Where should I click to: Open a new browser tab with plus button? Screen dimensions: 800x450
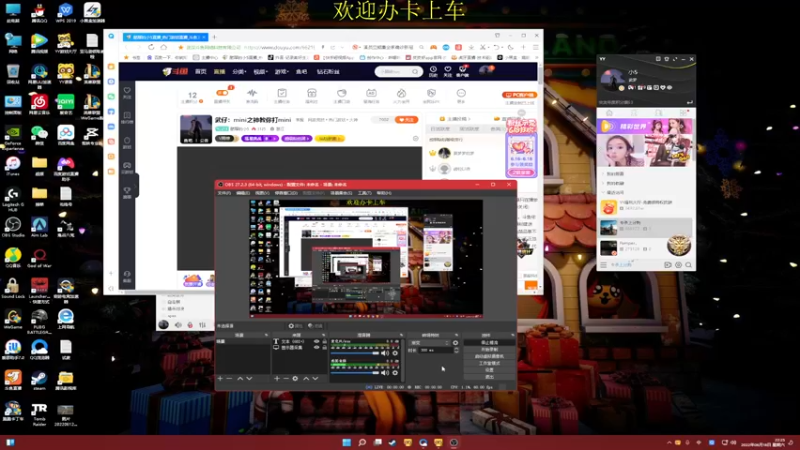point(214,37)
